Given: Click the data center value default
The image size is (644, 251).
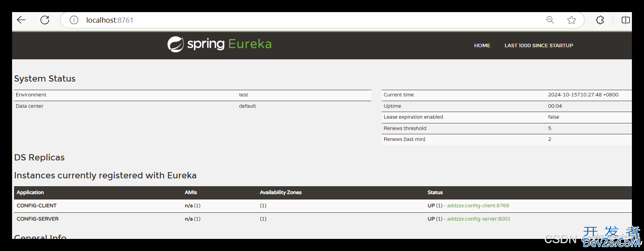Looking at the screenshot, I should coord(247,106).
